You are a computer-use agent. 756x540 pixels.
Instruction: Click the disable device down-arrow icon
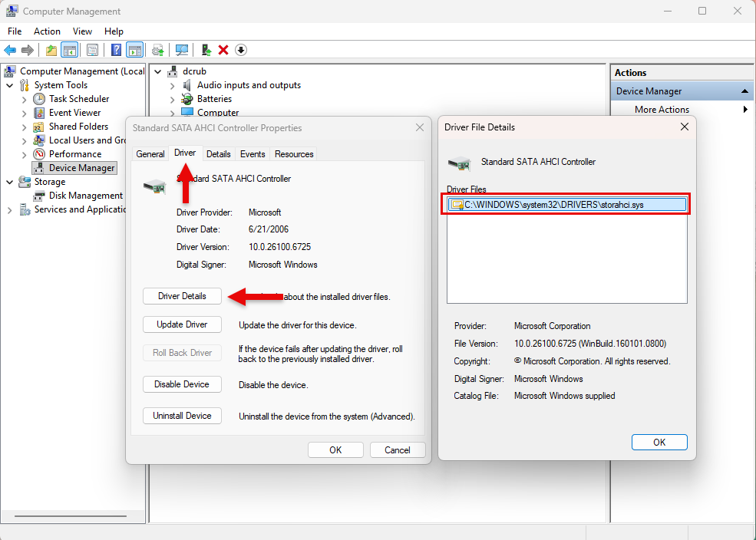pyautogui.click(x=241, y=50)
